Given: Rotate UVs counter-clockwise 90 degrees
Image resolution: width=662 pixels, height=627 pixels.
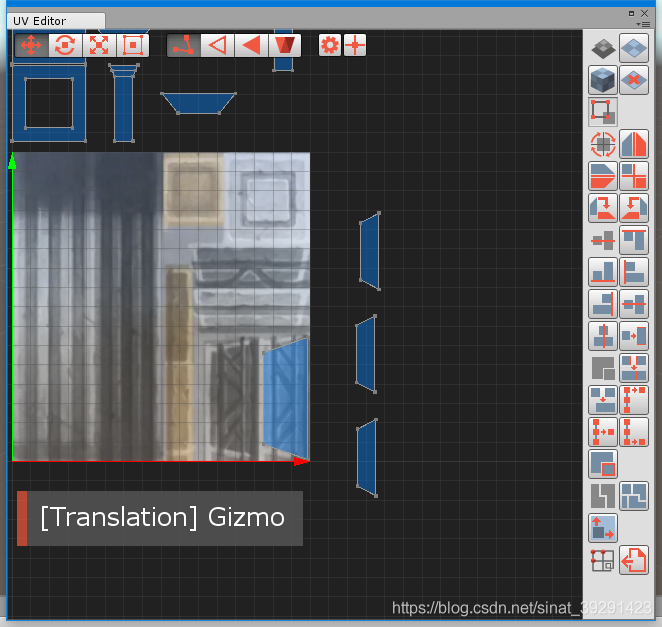Looking at the screenshot, I should [634, 208].
